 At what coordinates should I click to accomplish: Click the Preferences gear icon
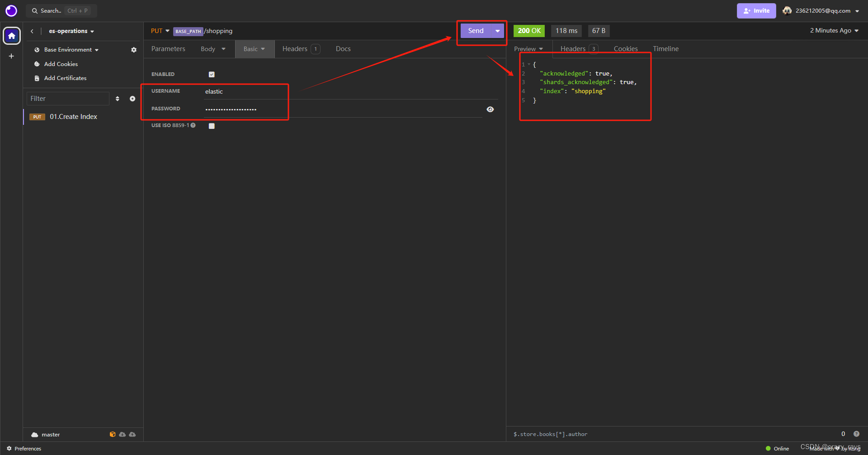pyautogui.click(x=9, y=449)
